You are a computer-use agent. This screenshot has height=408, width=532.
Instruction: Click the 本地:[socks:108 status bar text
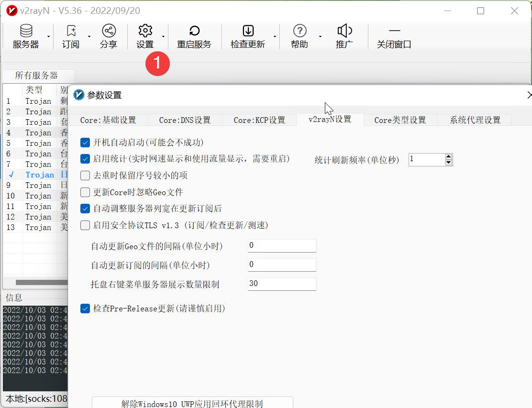(36, 399)
